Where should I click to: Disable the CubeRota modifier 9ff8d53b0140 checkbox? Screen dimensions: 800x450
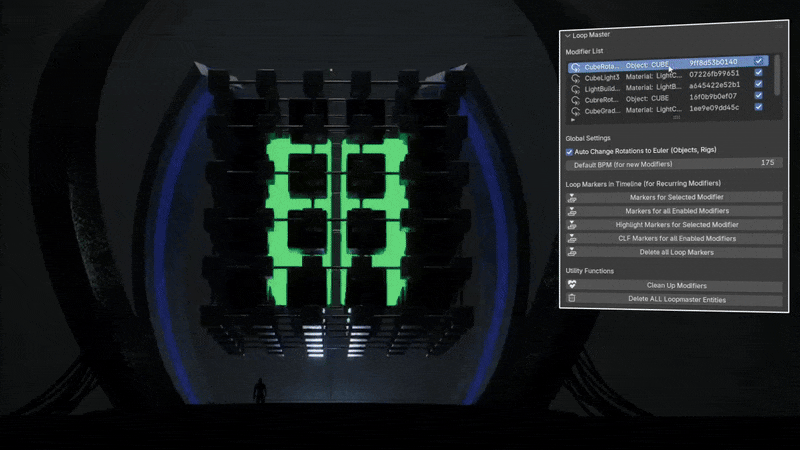pos(759,61)
